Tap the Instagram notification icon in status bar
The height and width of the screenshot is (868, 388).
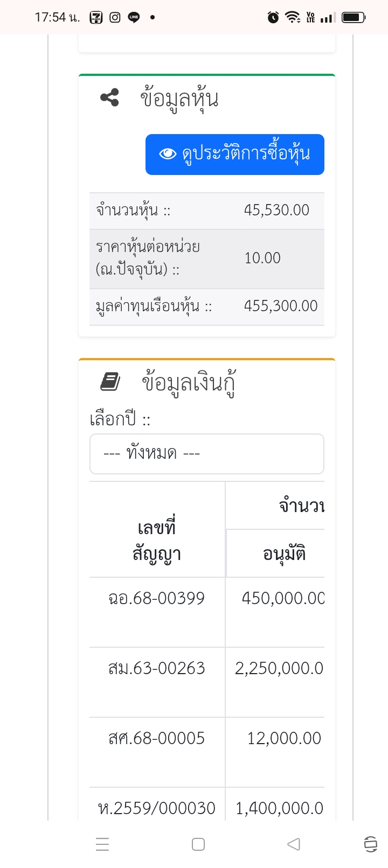[115, 17]
